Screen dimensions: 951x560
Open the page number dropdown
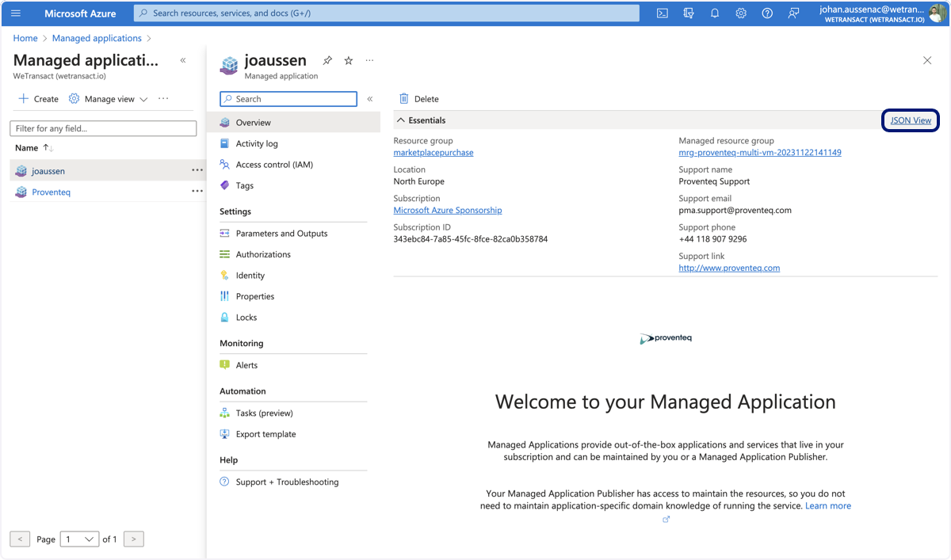tap(79, 539)
